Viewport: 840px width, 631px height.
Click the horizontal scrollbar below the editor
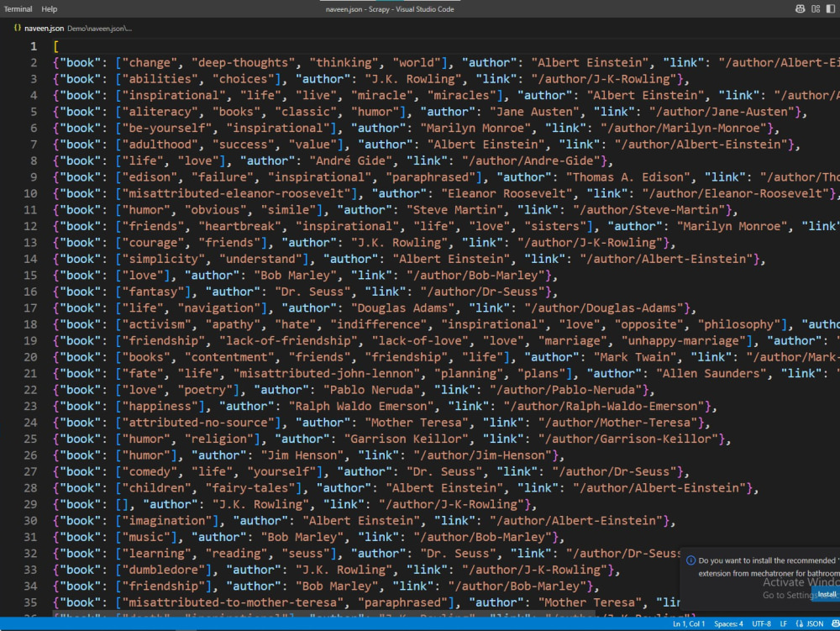(324, 613)
